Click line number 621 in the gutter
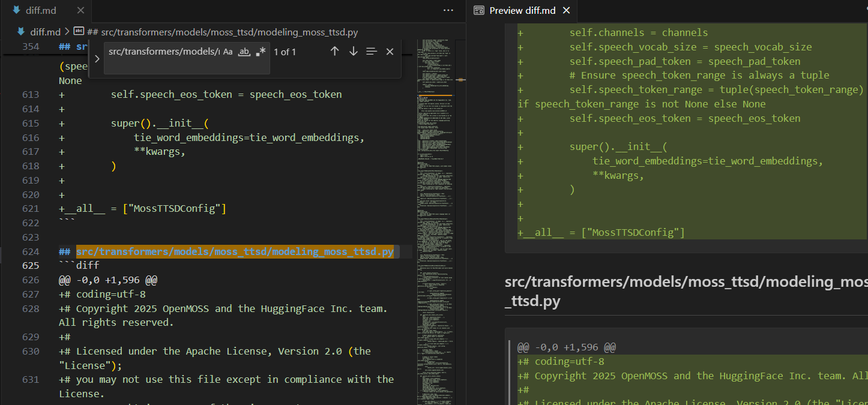 click(30, 208)
